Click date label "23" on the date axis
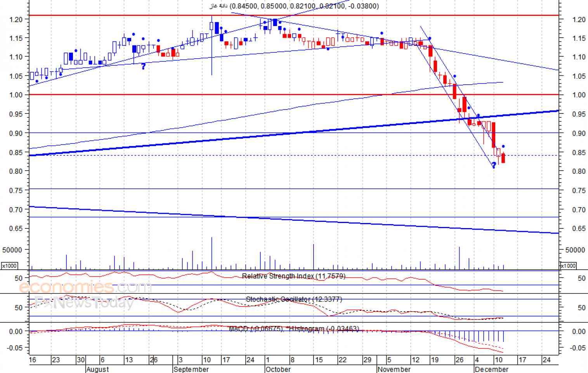Screen dimensions: 588x373 tap(56, 360)
